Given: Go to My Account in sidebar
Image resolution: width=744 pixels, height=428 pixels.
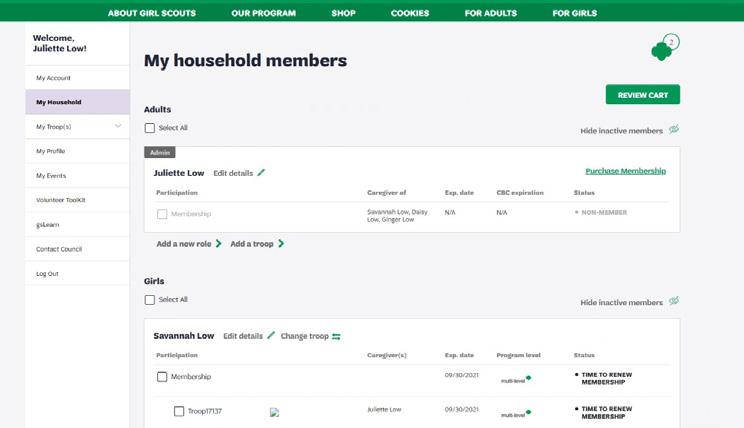Looking at the screenshot, I should coord(77,78).
